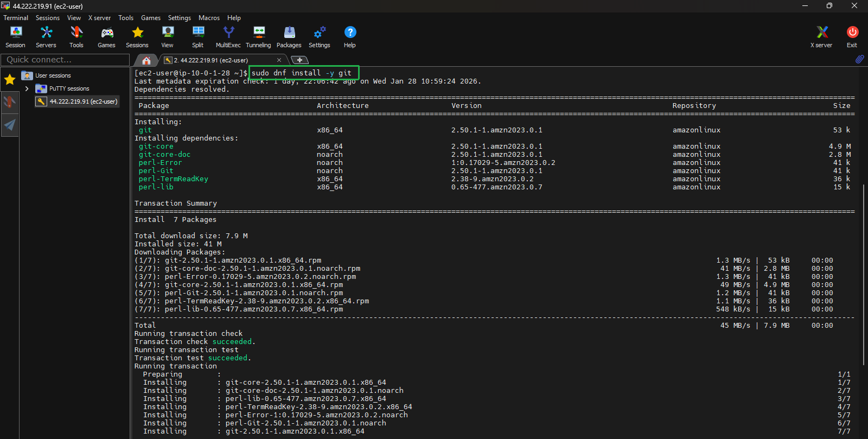Toggle the X server icon
Screen dimensions: 868x439
coord(822,37)
